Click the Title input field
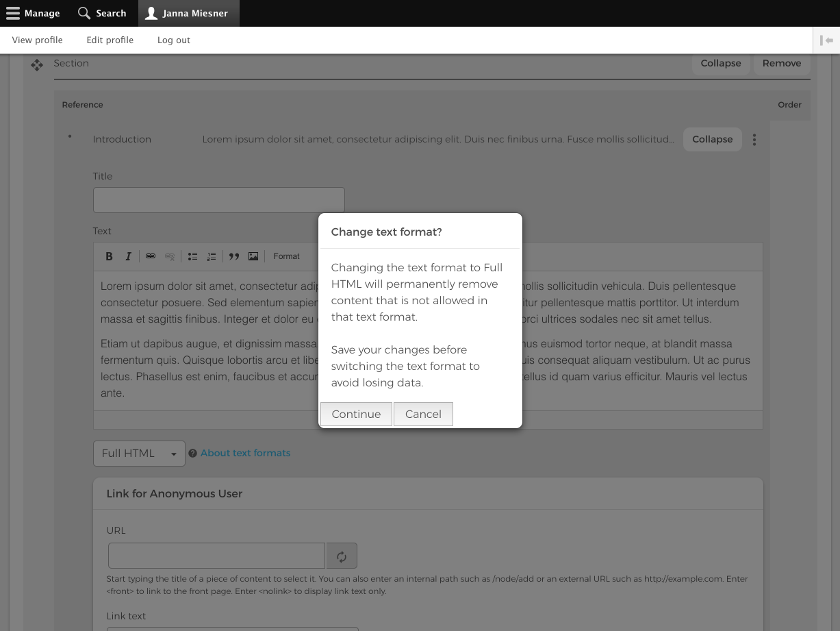 219,200
